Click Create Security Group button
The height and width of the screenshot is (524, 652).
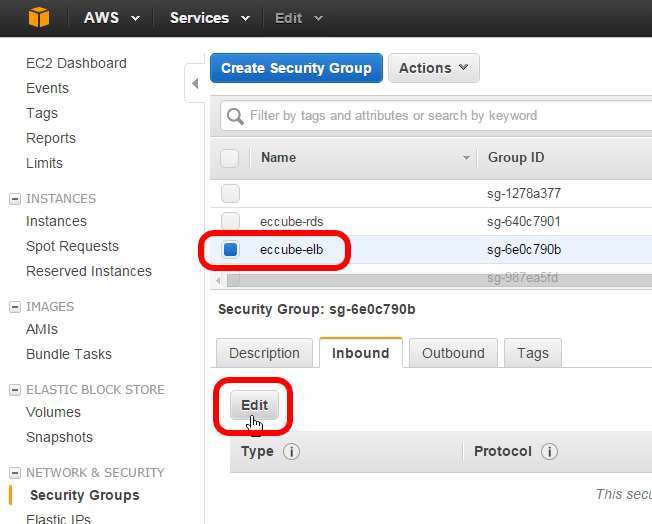click(296, 68)
